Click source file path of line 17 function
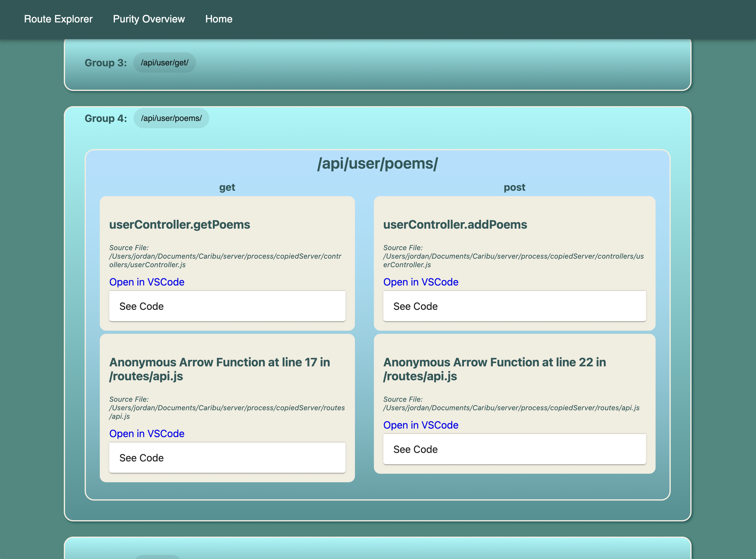The image size is (756, 559). click(227, 412)
